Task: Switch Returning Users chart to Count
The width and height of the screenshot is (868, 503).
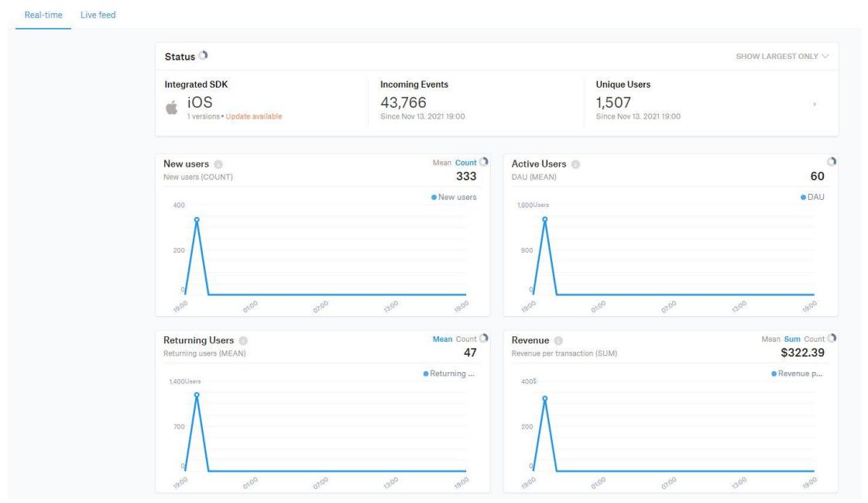Action: click(466, 339)
